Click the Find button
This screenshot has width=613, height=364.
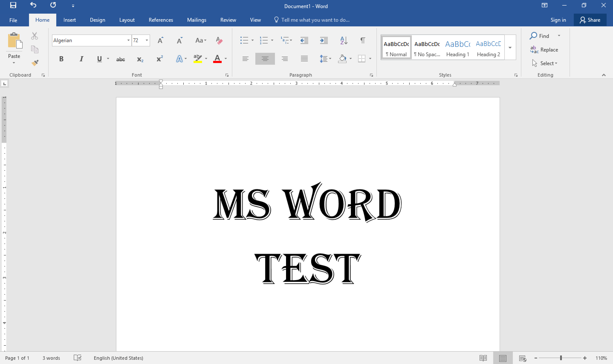pos(539,36)
